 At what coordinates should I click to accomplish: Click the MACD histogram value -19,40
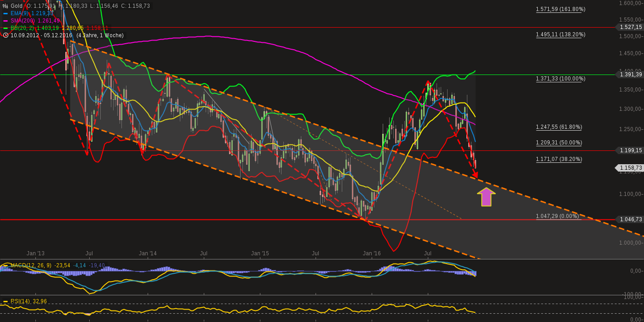coord(97,265)
